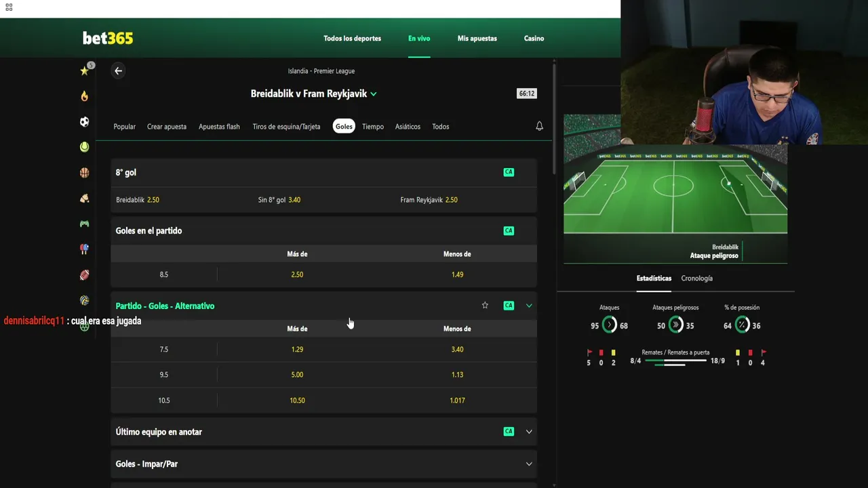Select the green game controller esports icon
868x488 pixels.
tap(84, 224)
